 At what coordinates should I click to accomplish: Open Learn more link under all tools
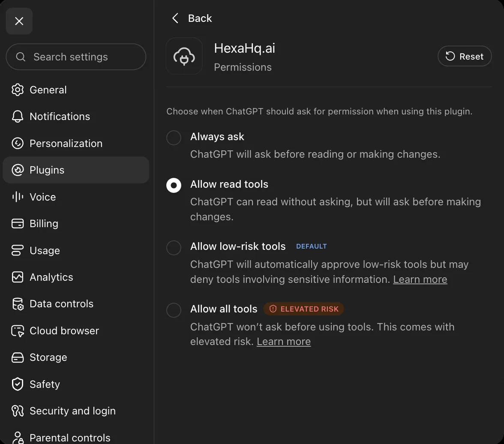tap(284, 342)
